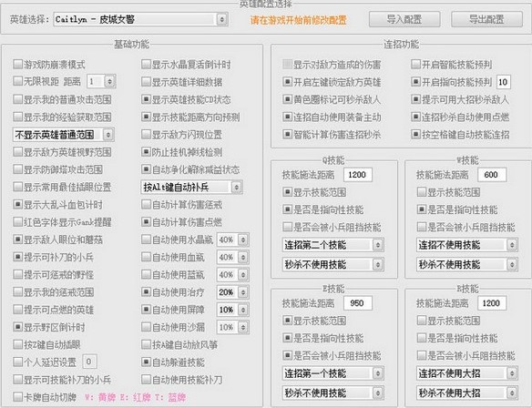Enable 显示防御塔攻击范围 checkbox
The image size is (532, 408).
click(x=17, y=168)
